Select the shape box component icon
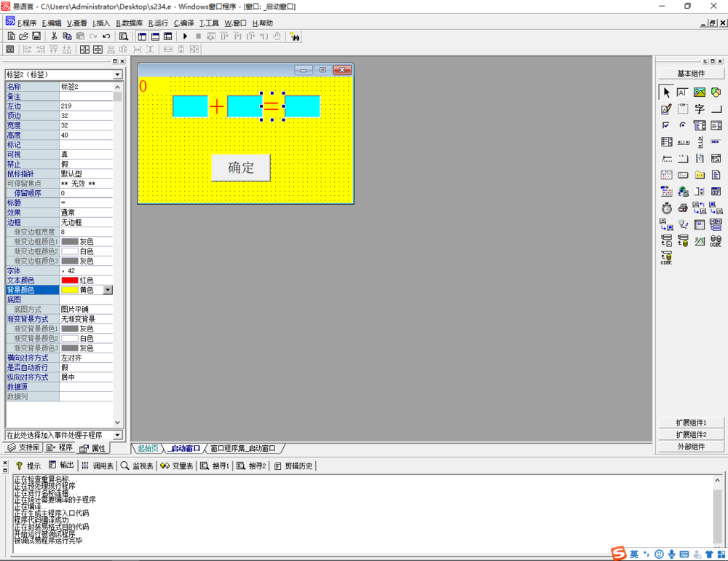Screen dimensions: 728x561 716,93
